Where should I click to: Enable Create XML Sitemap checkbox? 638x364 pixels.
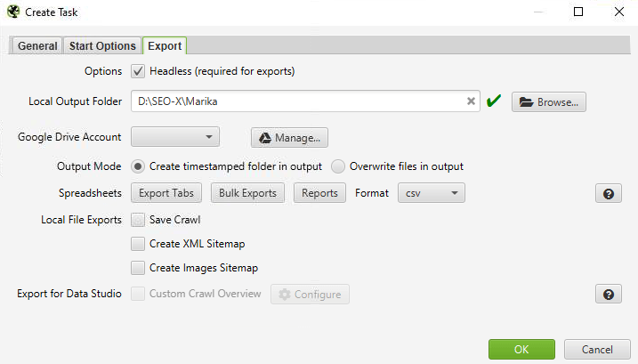tap(138, 244)
